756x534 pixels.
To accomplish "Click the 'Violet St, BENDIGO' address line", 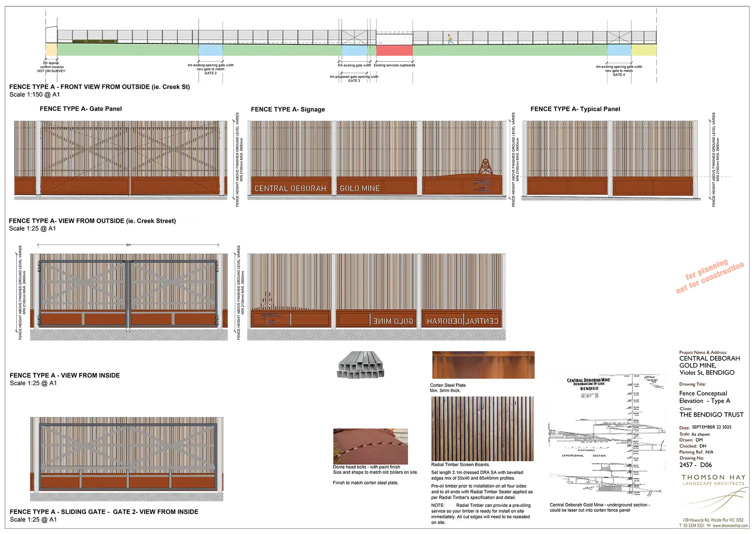I will [x=707, y=373].
